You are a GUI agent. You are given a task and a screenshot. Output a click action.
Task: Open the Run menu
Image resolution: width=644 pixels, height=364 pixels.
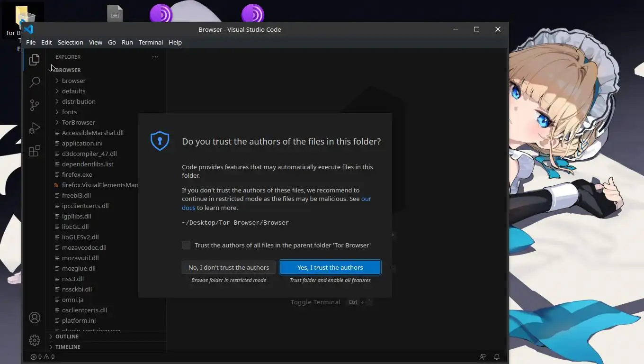tap(127, 42)
